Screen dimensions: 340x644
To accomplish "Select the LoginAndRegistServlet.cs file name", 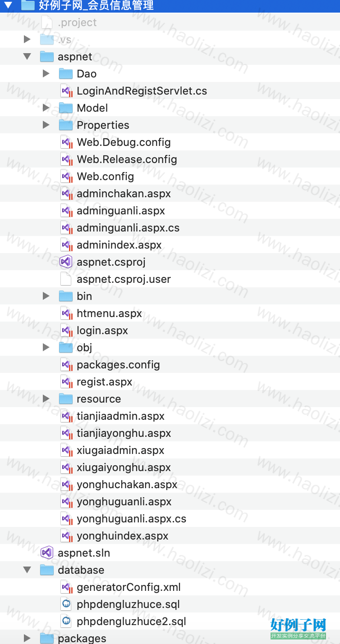I will point(142,91).
